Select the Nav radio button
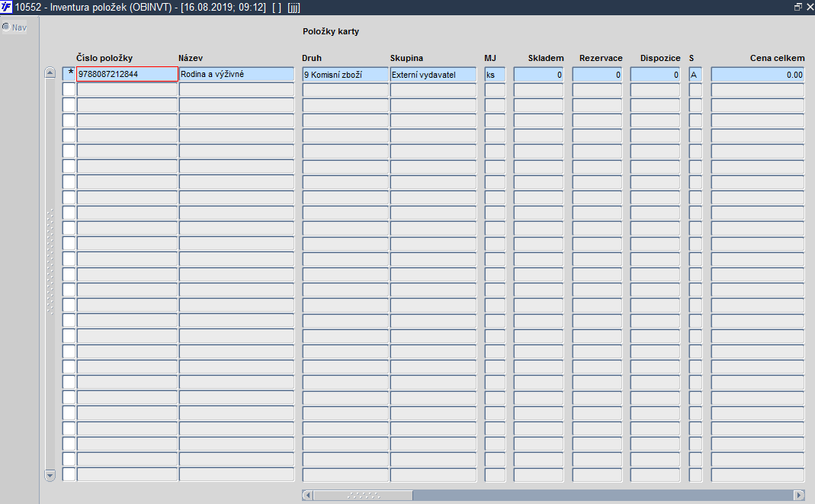 pos(6,27)
